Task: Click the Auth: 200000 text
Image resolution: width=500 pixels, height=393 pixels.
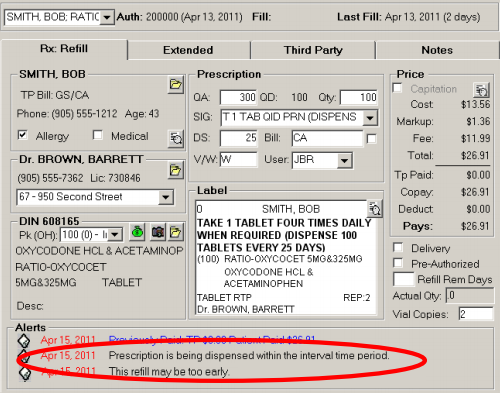Action: tap(179, 17)
